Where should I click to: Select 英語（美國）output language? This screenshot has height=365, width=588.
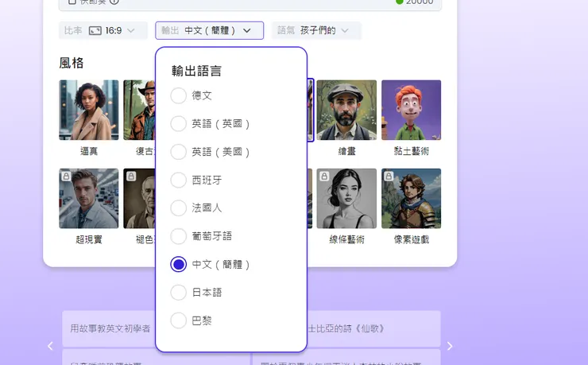(179, 152)
